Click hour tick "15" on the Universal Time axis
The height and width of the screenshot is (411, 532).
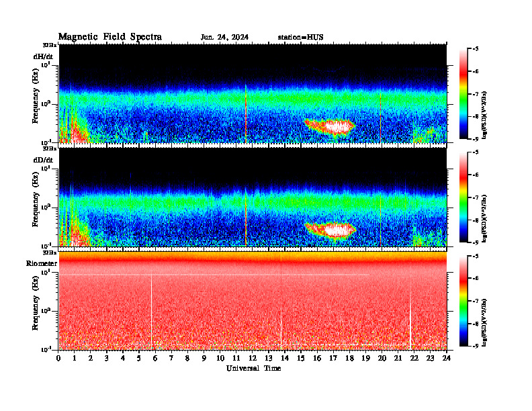click(301, 359)
